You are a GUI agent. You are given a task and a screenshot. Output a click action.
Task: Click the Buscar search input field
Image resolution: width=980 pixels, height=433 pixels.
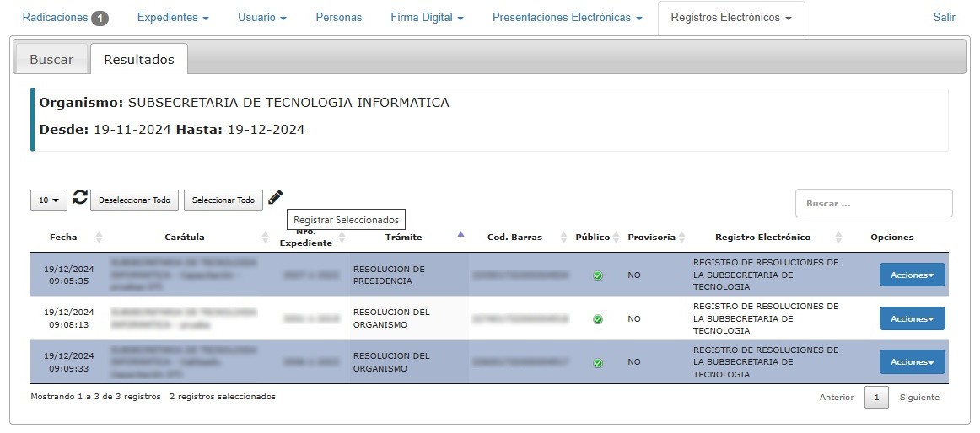pyautogui.click(x=873, y=204)
